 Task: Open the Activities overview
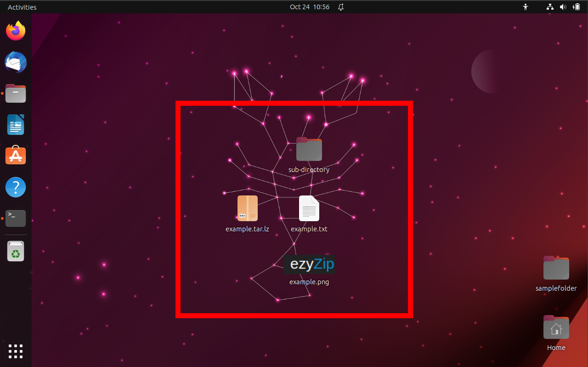[22, 7]
